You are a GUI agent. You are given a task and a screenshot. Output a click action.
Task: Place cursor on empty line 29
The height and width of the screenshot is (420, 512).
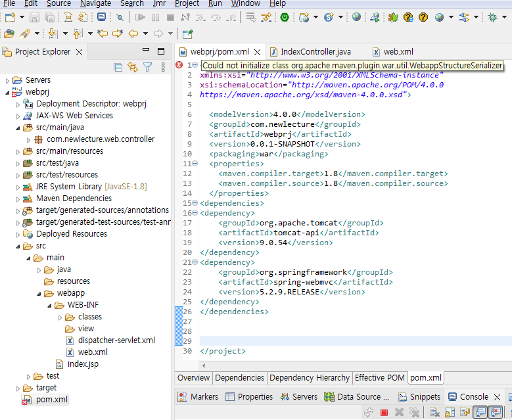(355, 341)
